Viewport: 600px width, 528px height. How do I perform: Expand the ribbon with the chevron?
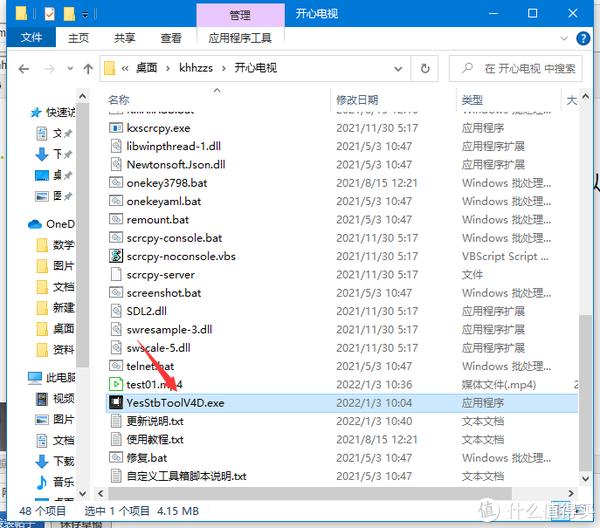tap(564, 38)
